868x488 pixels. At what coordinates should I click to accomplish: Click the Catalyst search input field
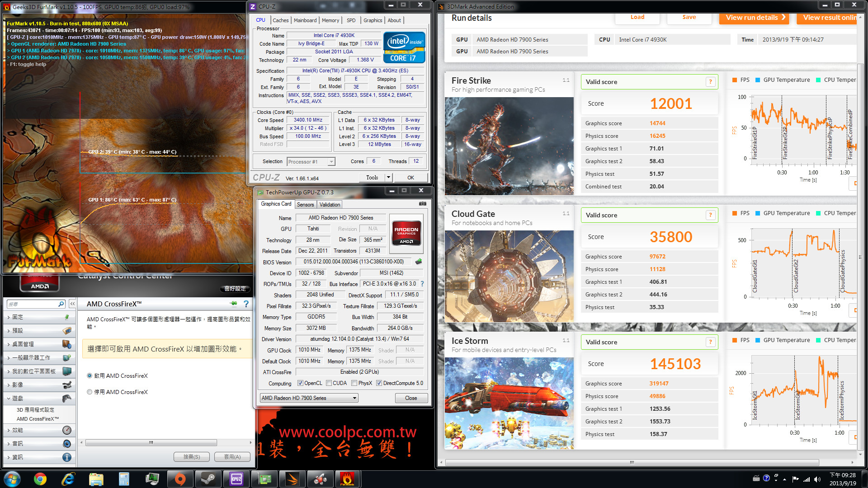pos(33,304)
